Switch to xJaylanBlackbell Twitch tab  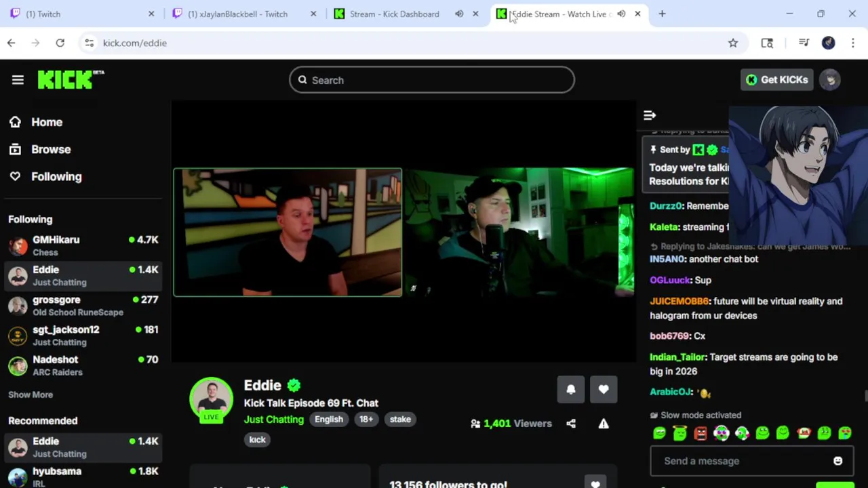(245, 14)
